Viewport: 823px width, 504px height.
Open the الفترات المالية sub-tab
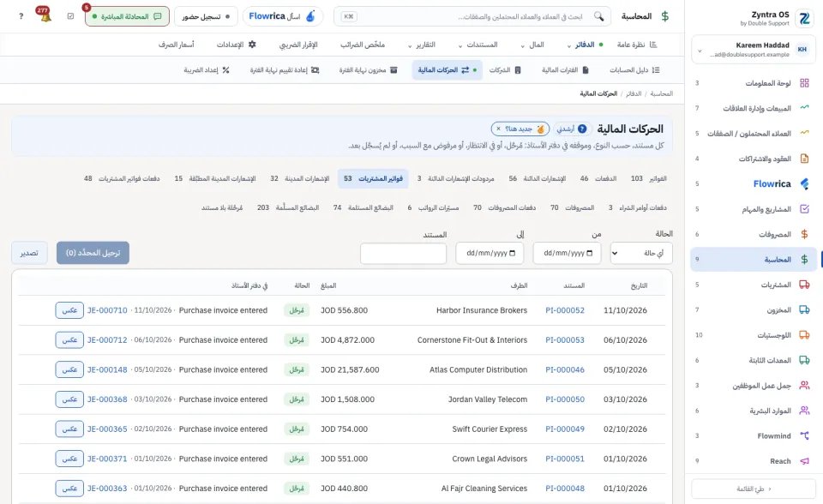[565, 69]
